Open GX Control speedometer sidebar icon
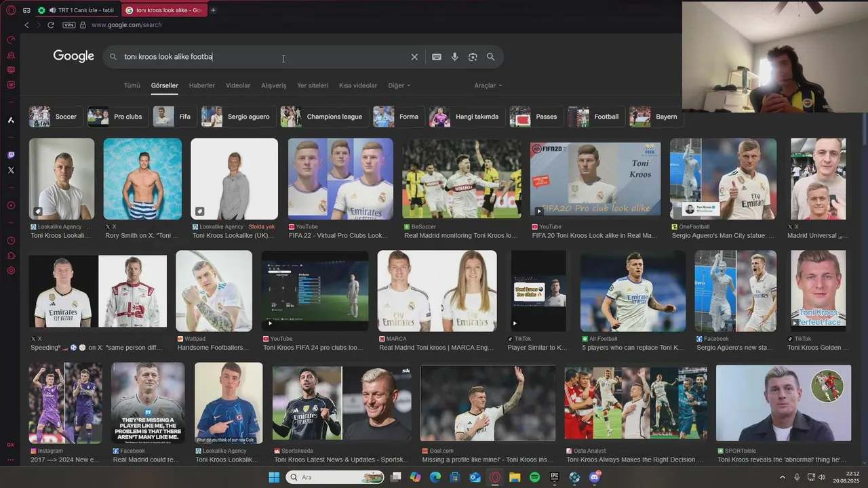 point(11,40)
